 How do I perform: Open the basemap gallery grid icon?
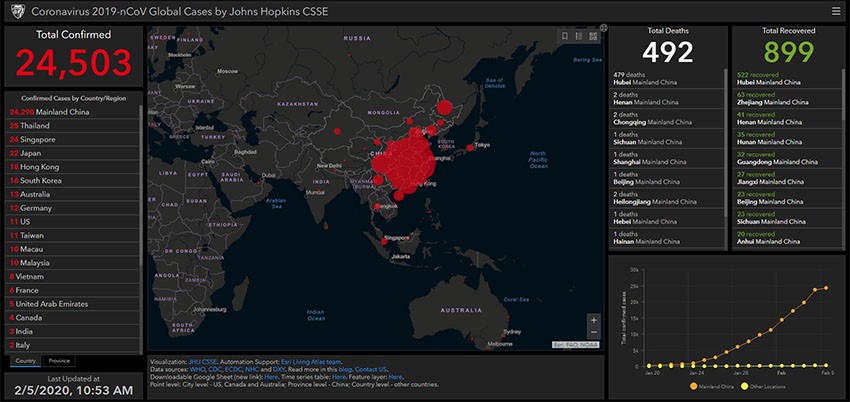pos(593,36)
